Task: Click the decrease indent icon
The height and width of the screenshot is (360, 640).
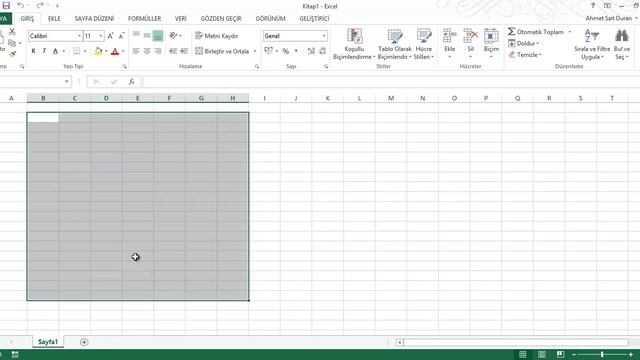Action: [173, 51]
